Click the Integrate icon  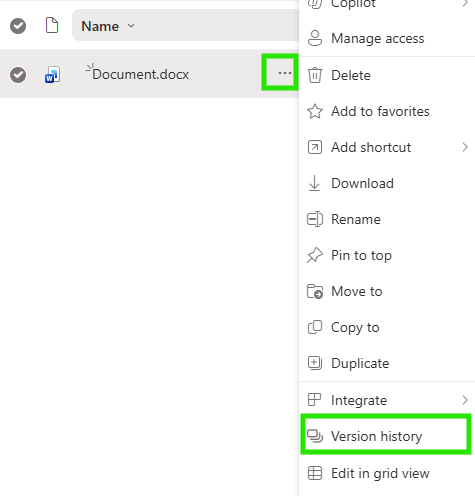[314, 399]
